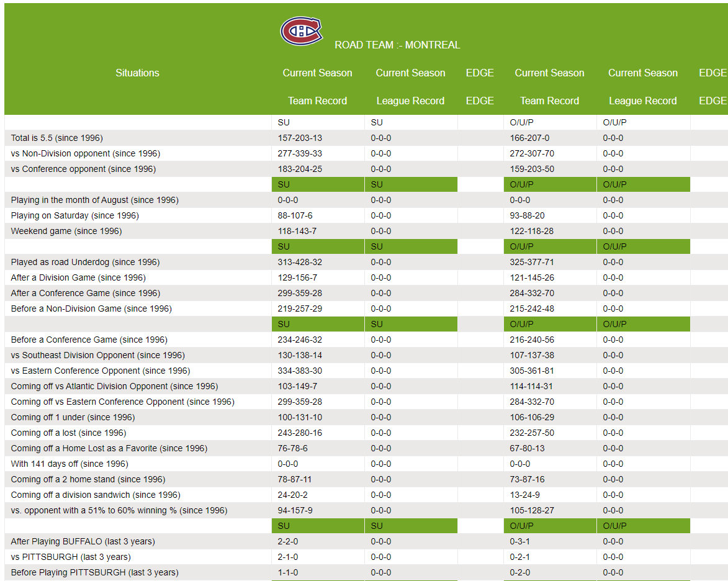Click 'Playing in the month of August' row
The image size is (728, 581).
[366, 200]
